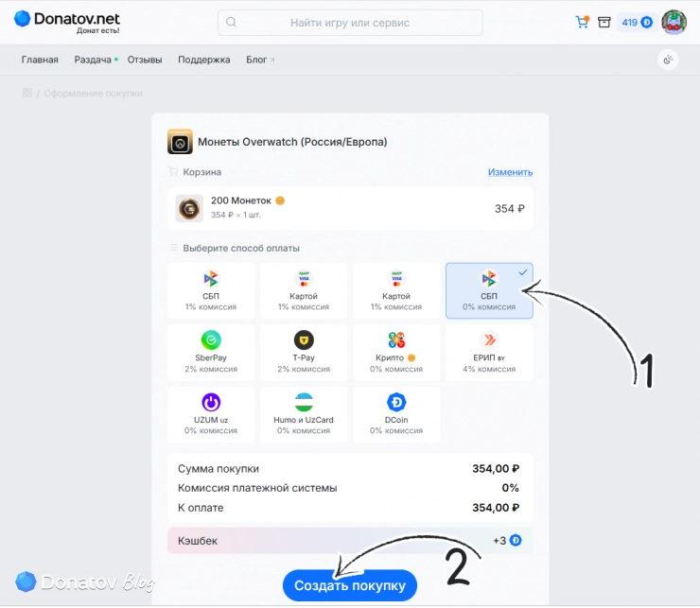Click the 200 Монеток coin thumbnail
Viewport: 700px width, 608px height.
[189, 208]
